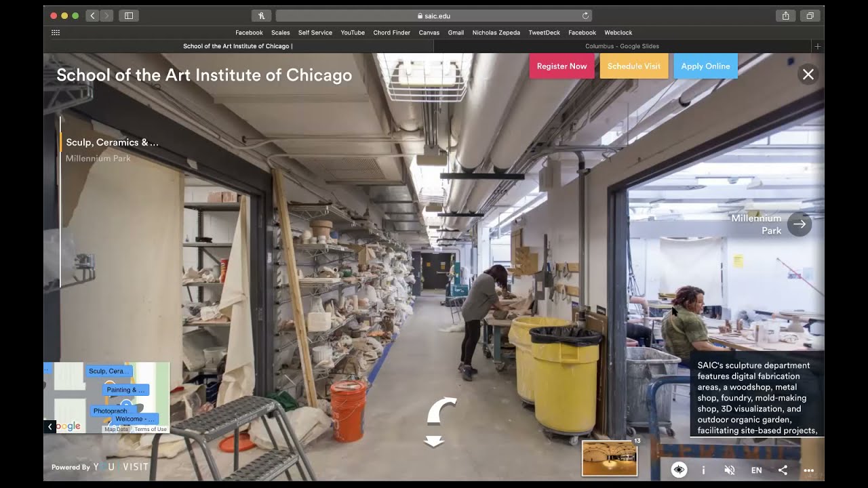
Task: Share the virtual tour
Action: [x=783, y=470]
